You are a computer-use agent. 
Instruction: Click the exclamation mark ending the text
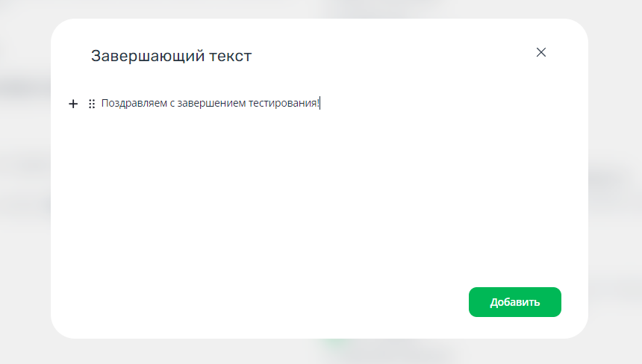click(x=318, y=103)
